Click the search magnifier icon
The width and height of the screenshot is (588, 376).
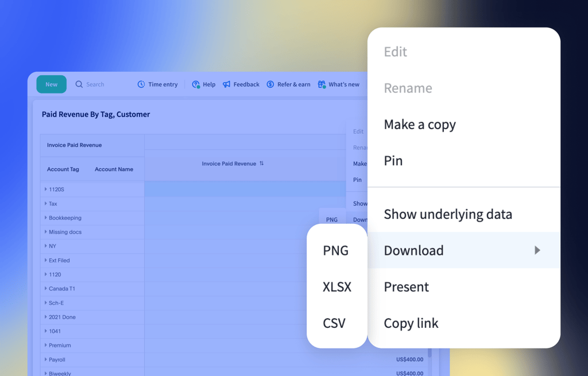pos(79,84)
